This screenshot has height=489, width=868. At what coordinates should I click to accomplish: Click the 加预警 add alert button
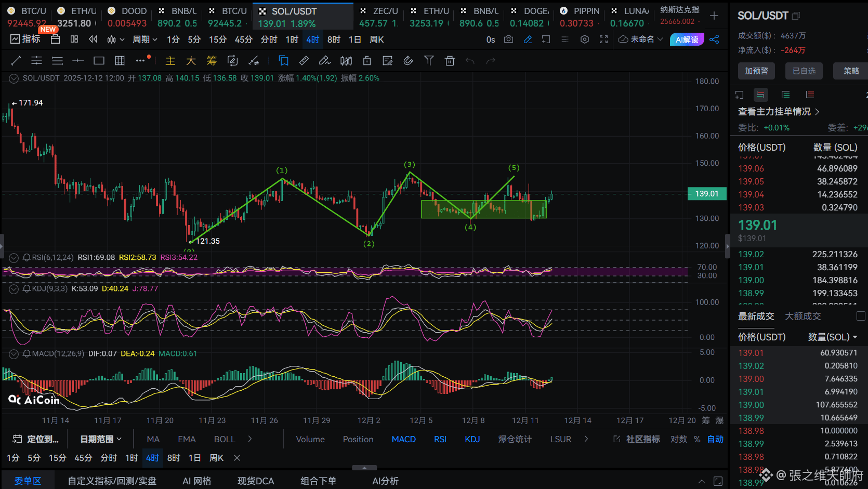point(756,71)
